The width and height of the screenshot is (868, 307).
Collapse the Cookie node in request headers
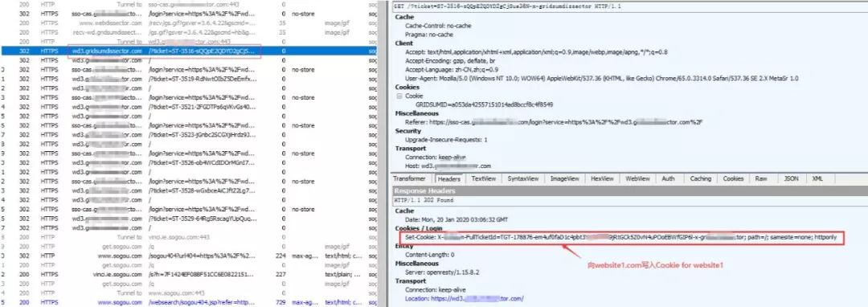coord(399,96)
